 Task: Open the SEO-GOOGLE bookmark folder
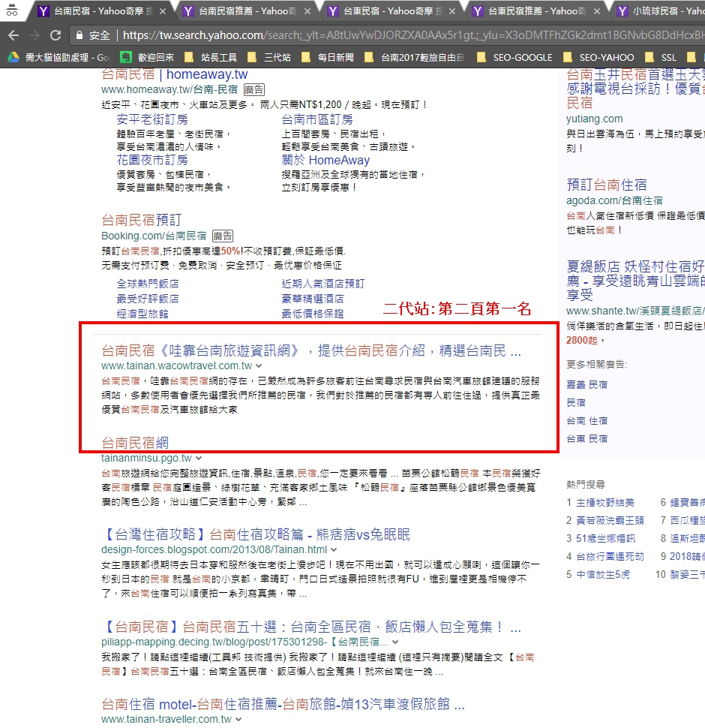pyautogui.click(x=514, y=57)
